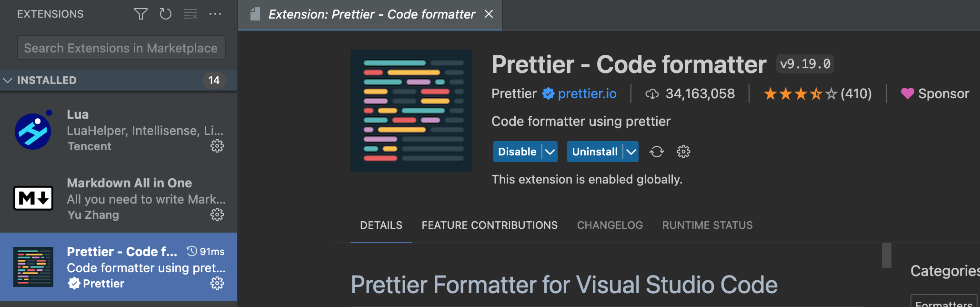Click the 14 installed count badge
Screen dimensions: 980x307
tap(214, 80)
